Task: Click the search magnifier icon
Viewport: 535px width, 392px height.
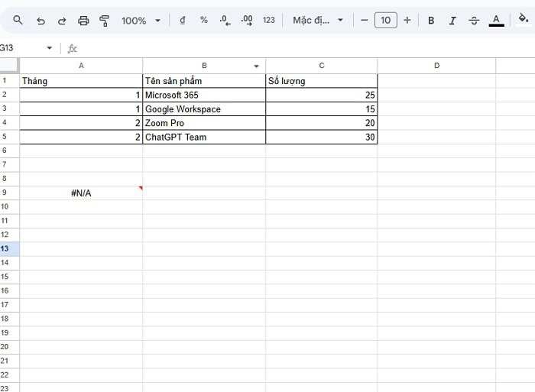Action: [x=18, y=21]
